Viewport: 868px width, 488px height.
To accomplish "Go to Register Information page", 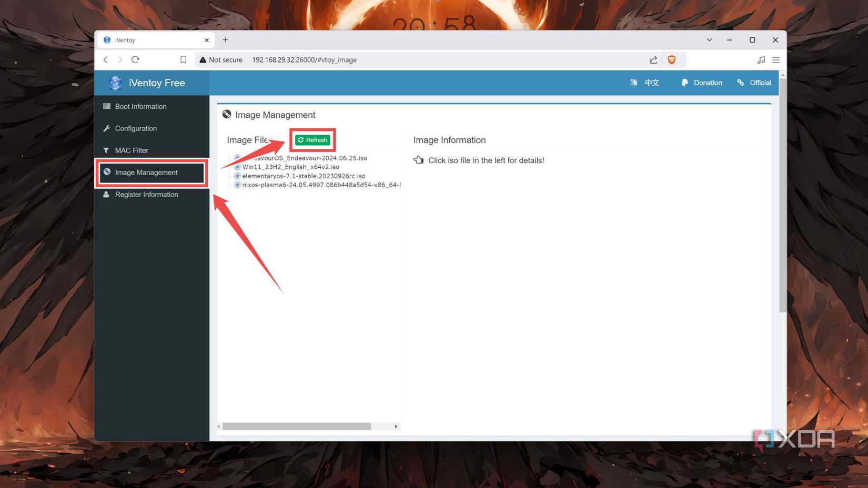I will [x=146, y=195].
